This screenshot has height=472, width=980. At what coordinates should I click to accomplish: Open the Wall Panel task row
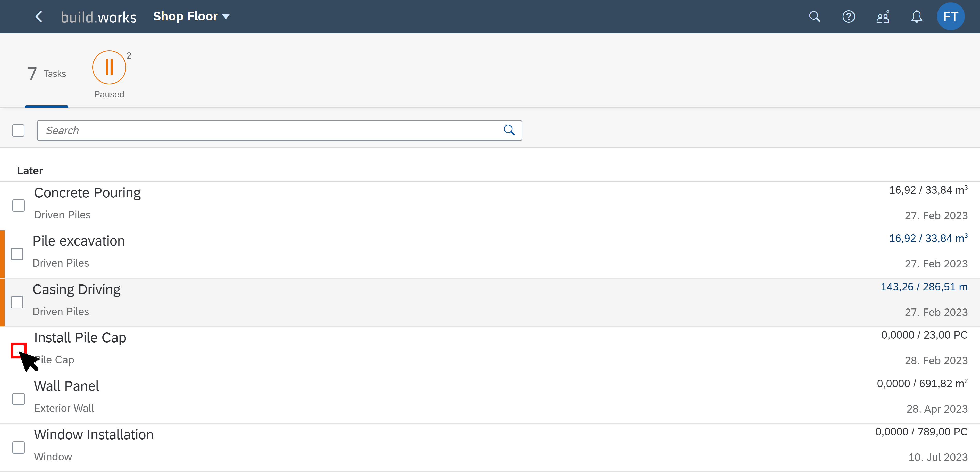coord(490,399)
